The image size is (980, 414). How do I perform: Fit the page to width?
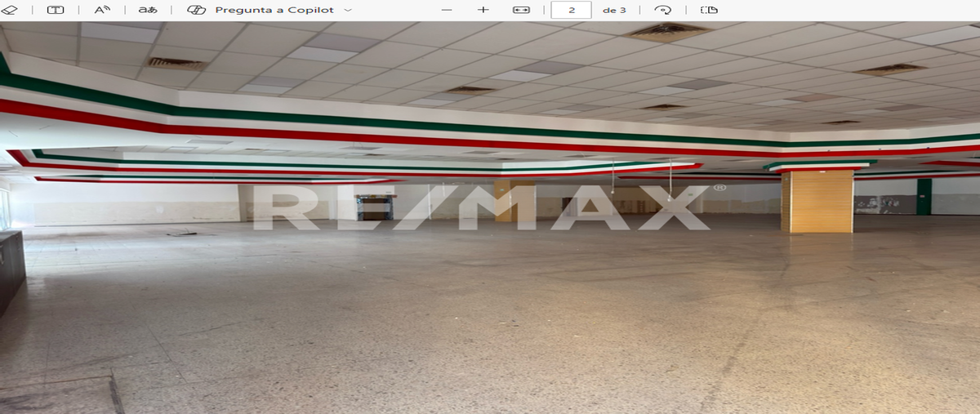click(x=521, y=10)
